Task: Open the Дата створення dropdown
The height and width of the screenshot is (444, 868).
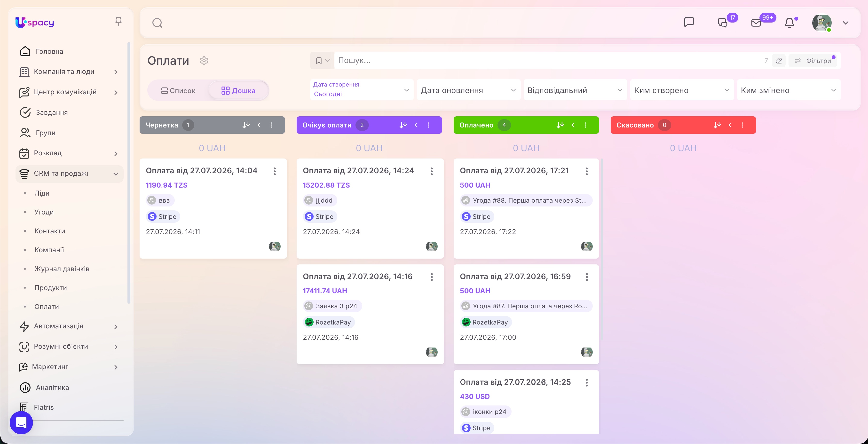Action: 362,90
